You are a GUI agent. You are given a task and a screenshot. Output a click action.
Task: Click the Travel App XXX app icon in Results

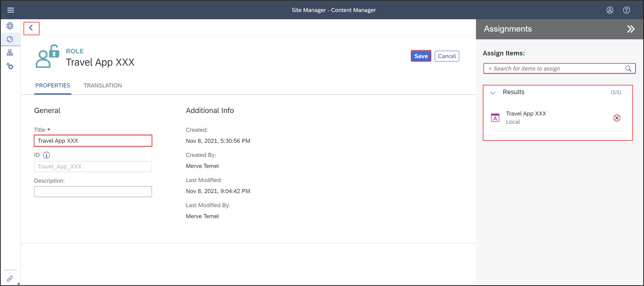click(495, 118)
